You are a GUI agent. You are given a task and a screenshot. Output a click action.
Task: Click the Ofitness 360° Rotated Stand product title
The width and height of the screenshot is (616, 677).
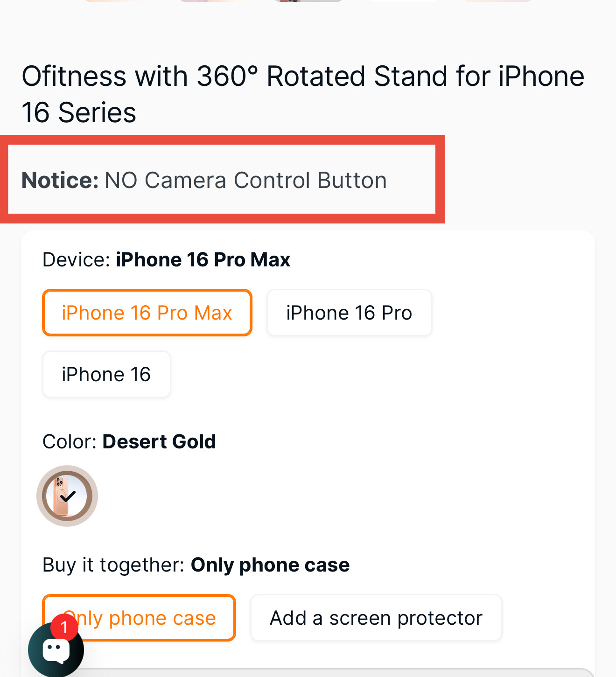click(x=303, y=94)
